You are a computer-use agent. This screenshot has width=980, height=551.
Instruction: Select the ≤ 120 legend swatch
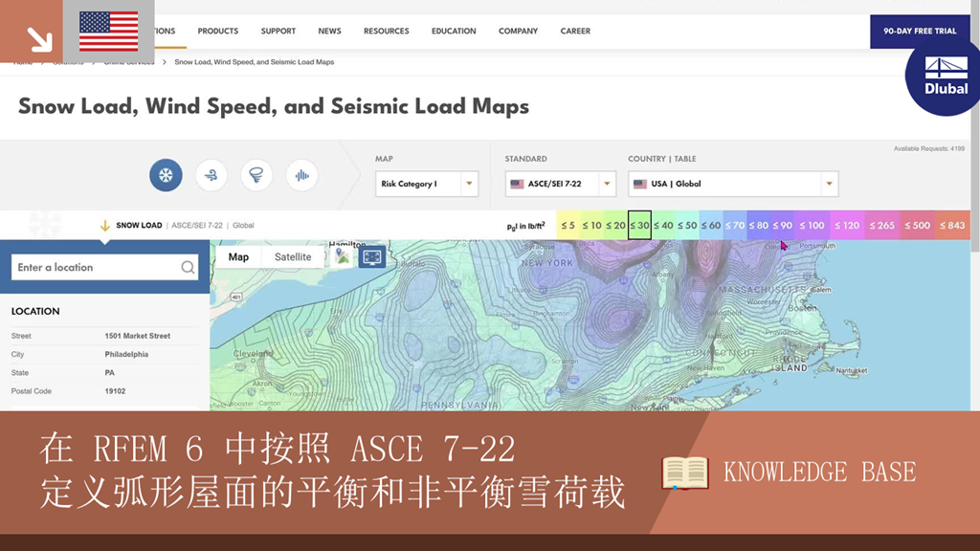[x=847, y=226]
